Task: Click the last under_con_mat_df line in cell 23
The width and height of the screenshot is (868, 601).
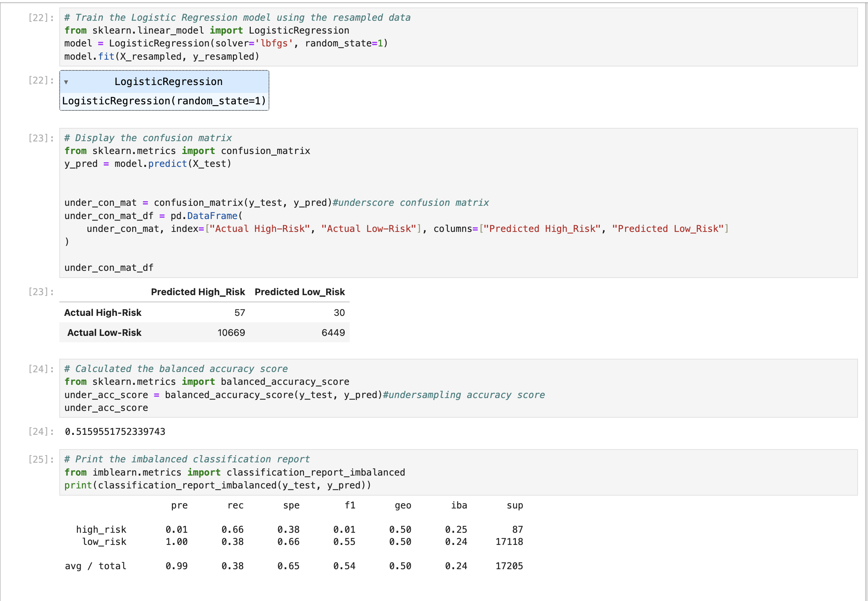Action: pyautogui.click(x=109, y=268)
